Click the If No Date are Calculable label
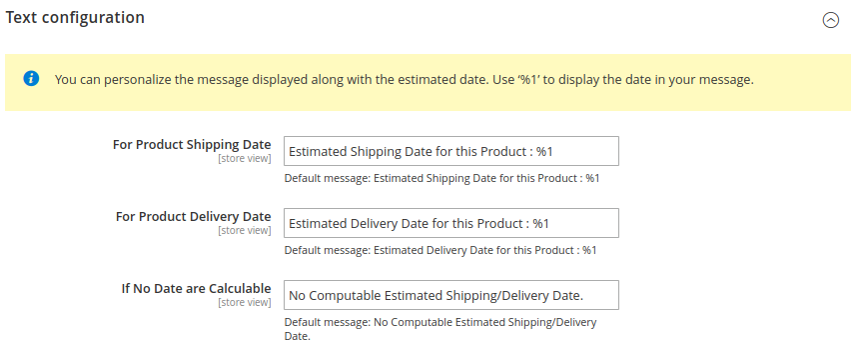Viewport: 868px width, 361px height. click(197, 289)
